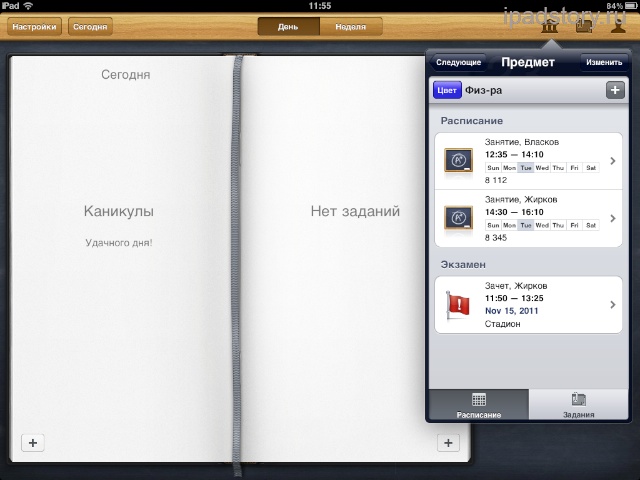The width and height of the screenshot is (640, 480).
Task: Tap the Экзамен section header
Action: [463, 264]
